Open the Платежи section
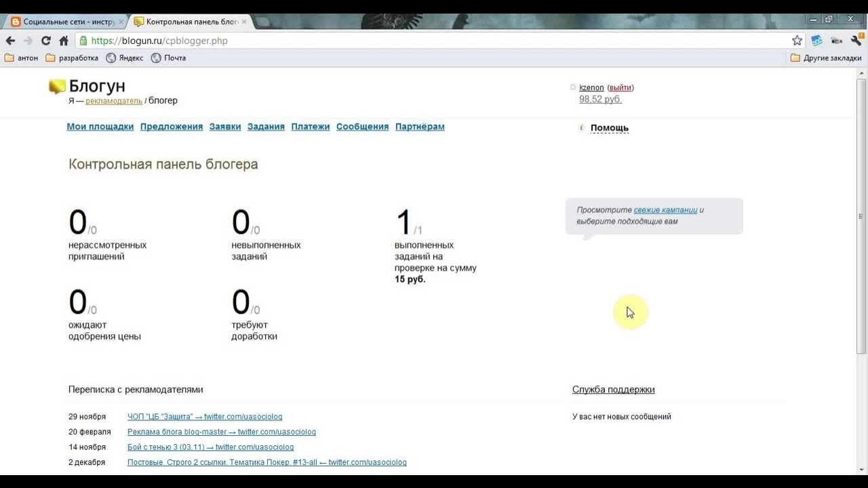 point(311,127)
